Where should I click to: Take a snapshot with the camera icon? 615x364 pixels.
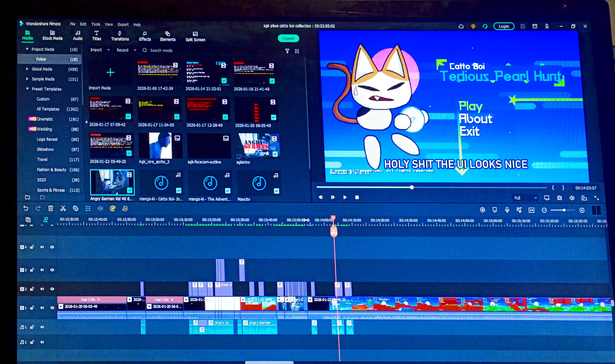tap(559, 198)
